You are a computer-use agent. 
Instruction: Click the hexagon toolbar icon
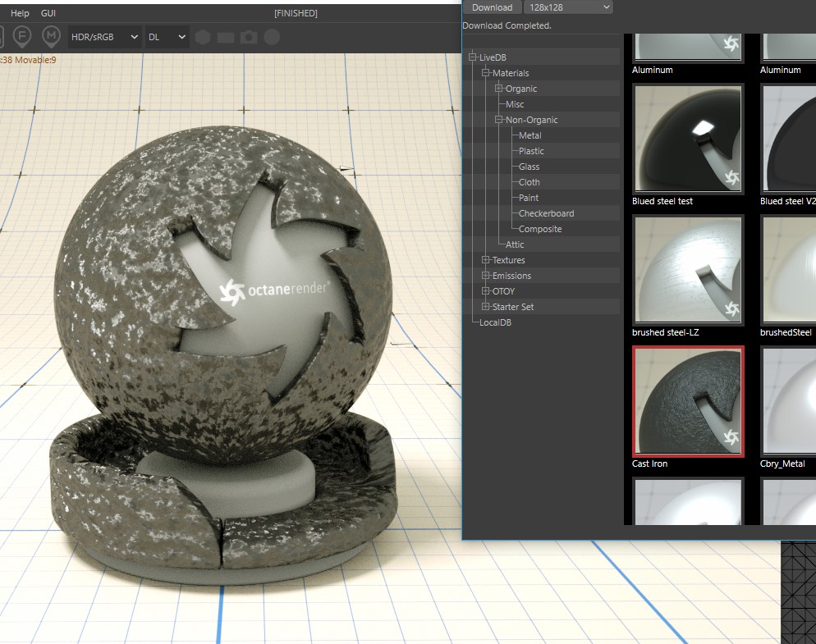coord(203,37)
